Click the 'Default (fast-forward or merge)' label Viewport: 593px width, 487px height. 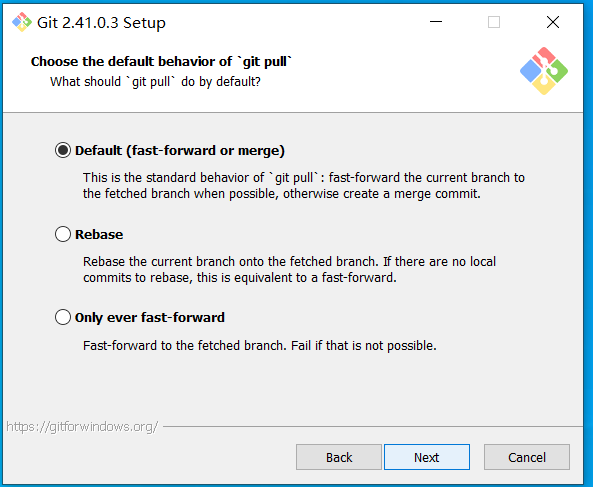click(x=180, y=150)
